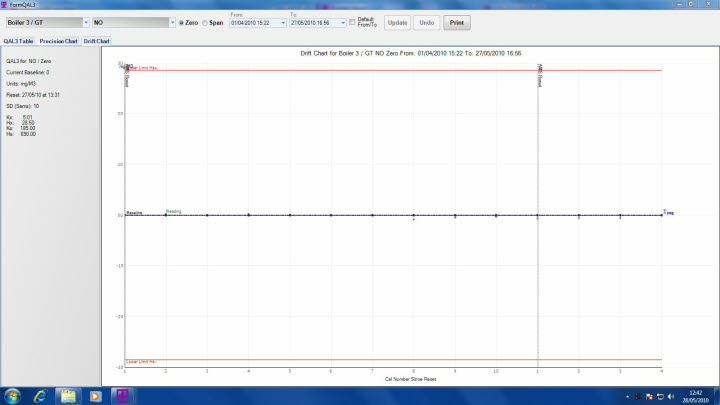Viewport: 720px width, 405px height.
Task: Switch to the Precision Chart tab
Action: pos(58,41)
